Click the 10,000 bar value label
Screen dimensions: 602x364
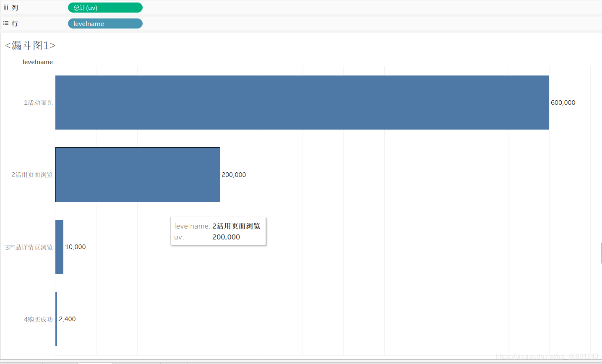pyautogui.click(x=76, y=247)
